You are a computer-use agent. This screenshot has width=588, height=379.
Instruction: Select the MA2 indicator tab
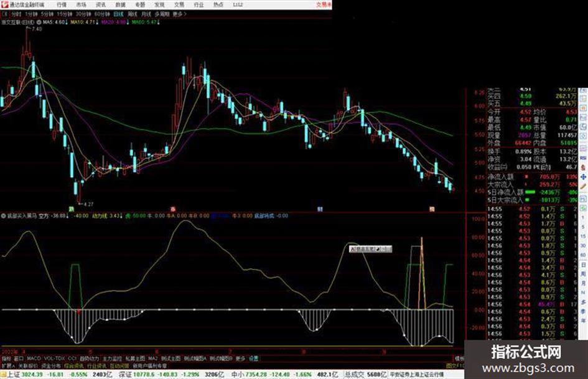152,358
